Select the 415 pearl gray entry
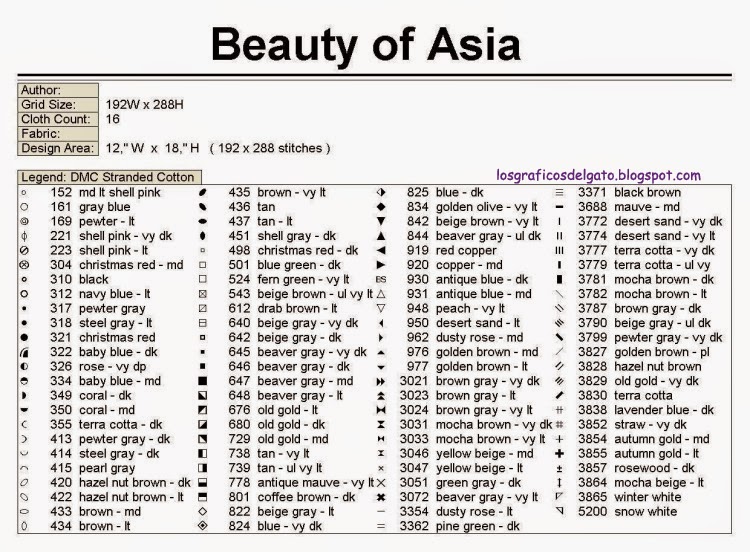Viewport: 750px width, 552px height. pos(93,468)
